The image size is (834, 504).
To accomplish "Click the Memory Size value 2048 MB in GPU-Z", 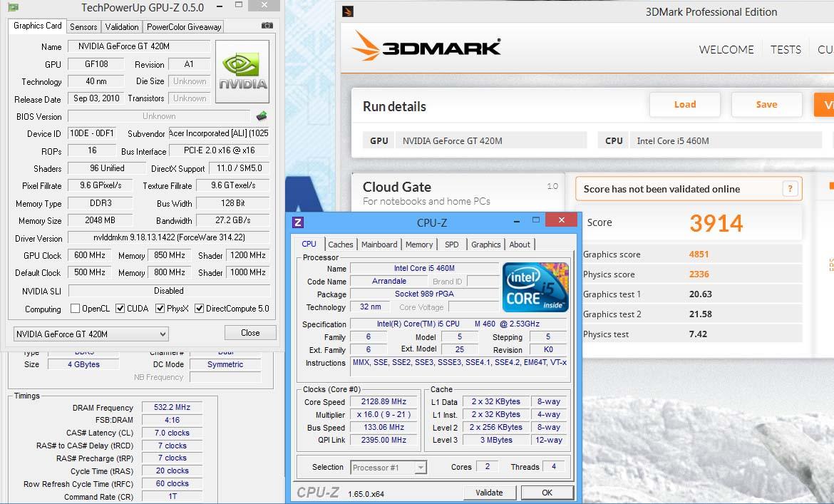I will pyautogui.click(x=100, y=220).
